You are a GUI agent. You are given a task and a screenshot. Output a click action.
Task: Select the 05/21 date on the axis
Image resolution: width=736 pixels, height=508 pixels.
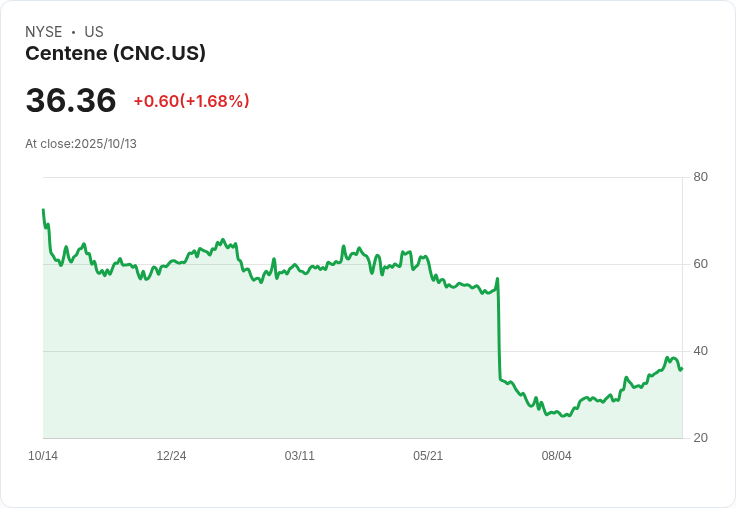point(428,456)
